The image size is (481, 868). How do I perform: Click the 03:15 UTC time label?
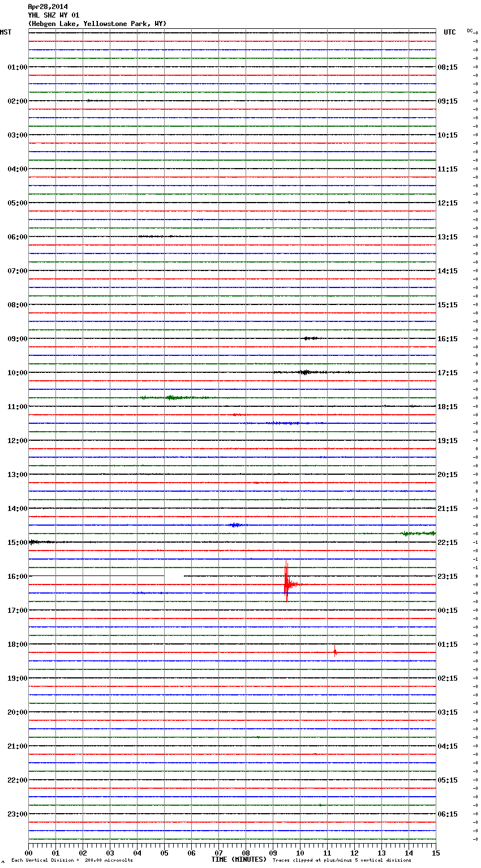click(448, 712)
